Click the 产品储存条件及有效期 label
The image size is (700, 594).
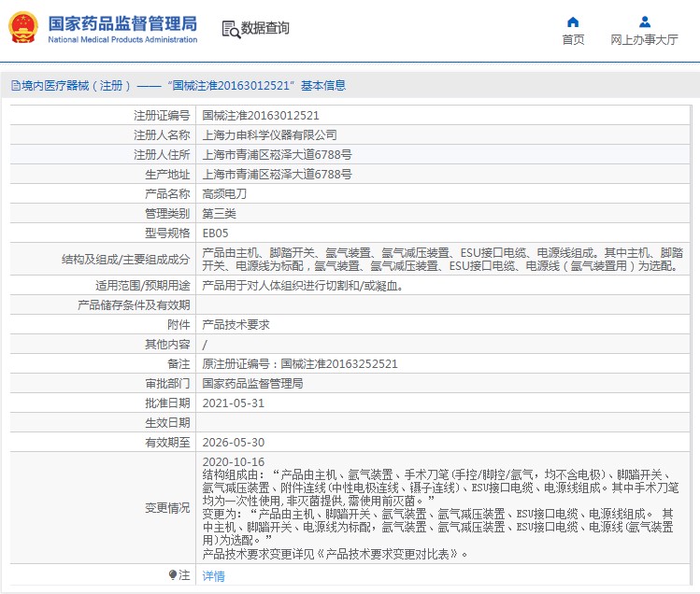pos(134,305)
